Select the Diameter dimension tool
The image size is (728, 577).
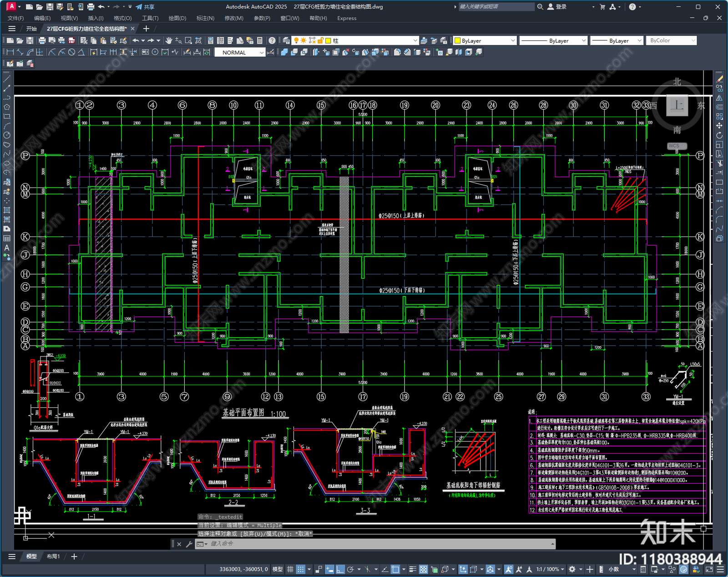(71, 52)
